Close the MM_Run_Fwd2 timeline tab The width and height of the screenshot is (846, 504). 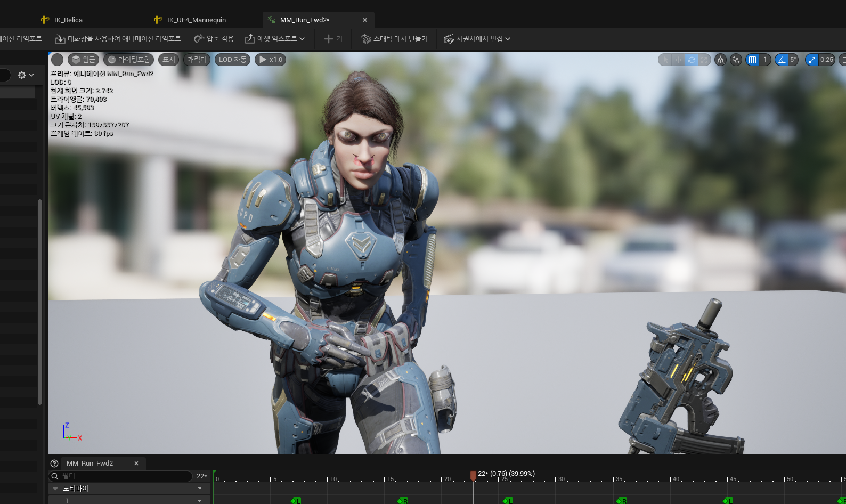click(136, 464)
